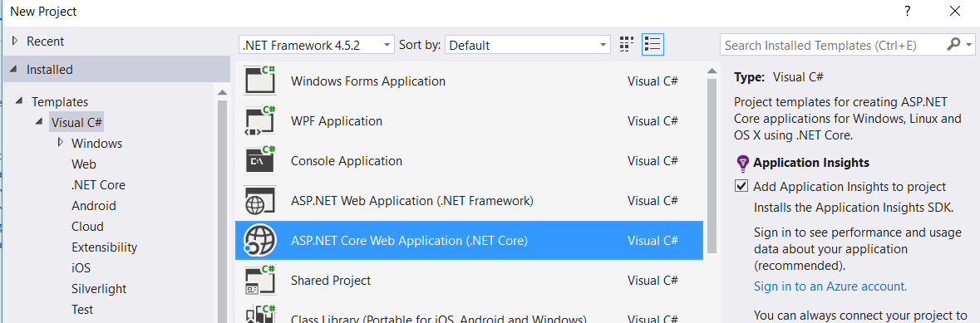Image resolution: width=980 pixels, height=323 pixels.
Task: Open the .NET Framework 4.5.2 dropdown
Action: coord(316,44)
